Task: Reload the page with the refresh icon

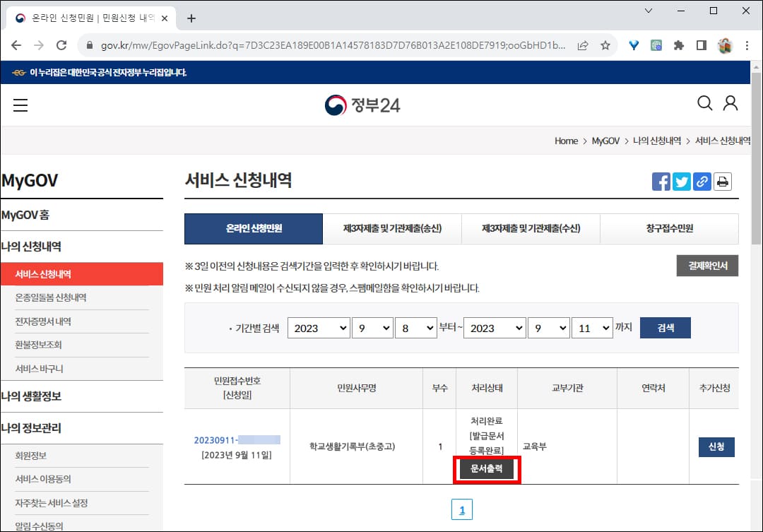Action: point(61,44)
